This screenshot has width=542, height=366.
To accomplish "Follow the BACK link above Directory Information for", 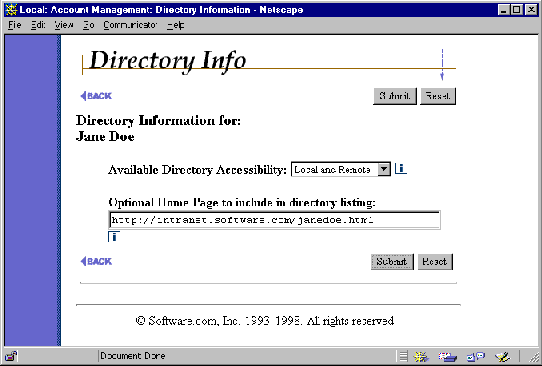I will (x=96, y=96).
